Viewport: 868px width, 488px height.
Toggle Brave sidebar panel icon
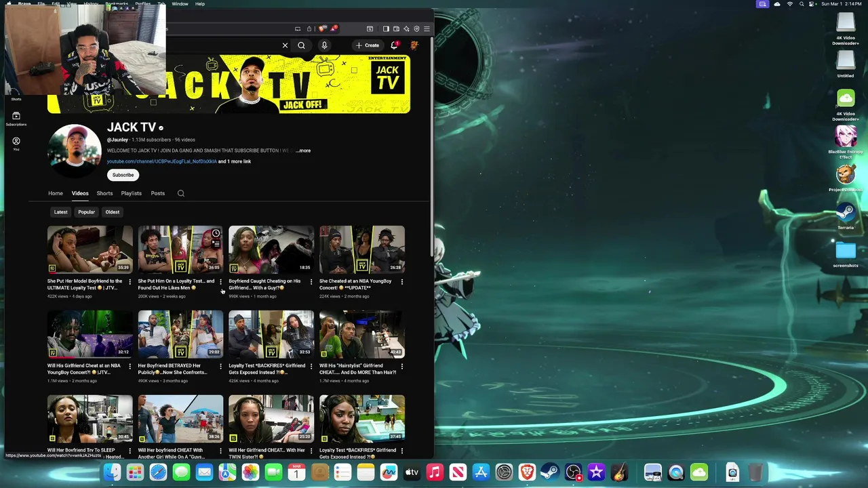[x=386, y=28]
